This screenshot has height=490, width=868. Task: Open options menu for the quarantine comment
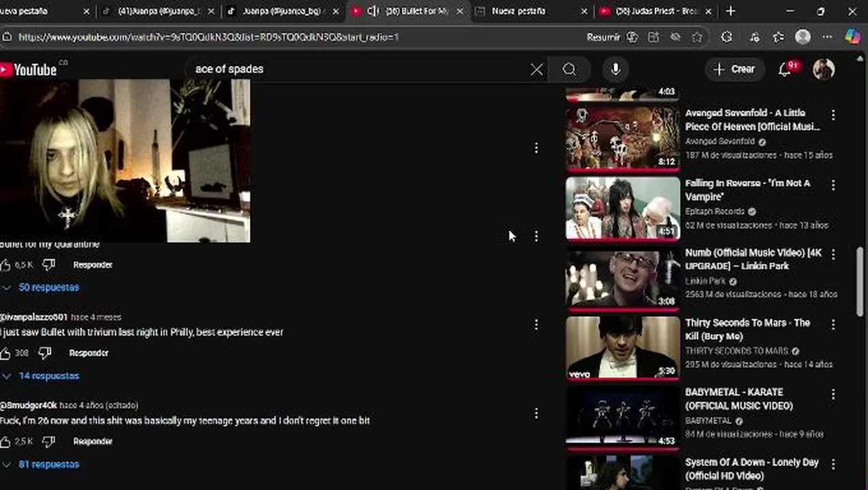[536, 236]
